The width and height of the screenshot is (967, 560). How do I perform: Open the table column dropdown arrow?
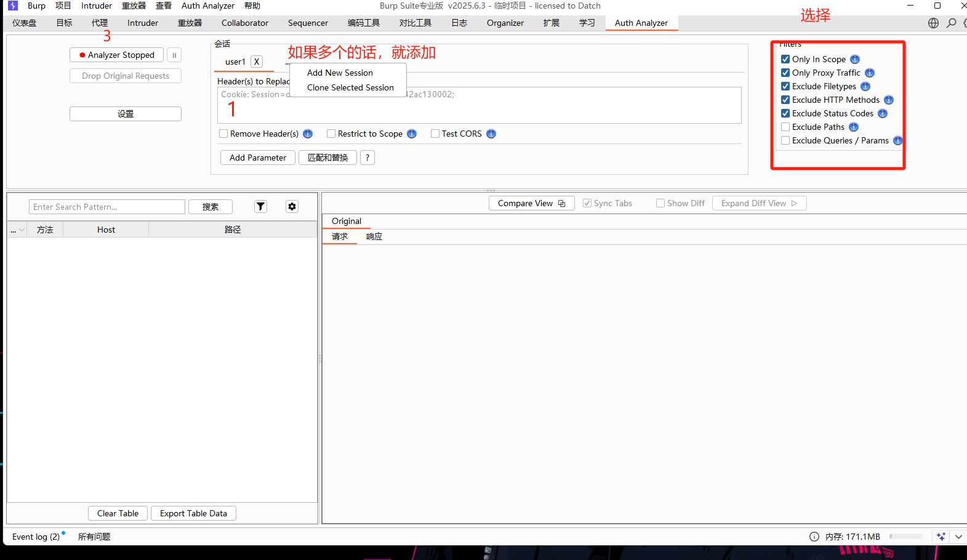click(x=22, y=230)
